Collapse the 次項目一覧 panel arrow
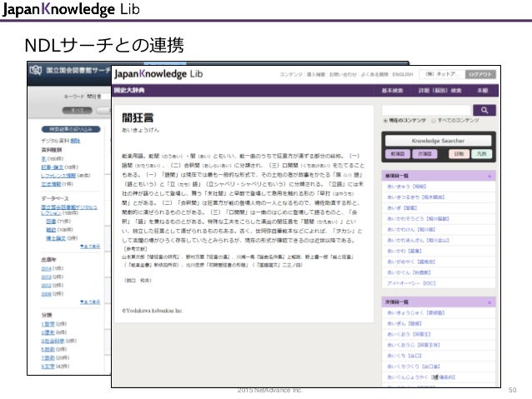 tap(489, 302)
